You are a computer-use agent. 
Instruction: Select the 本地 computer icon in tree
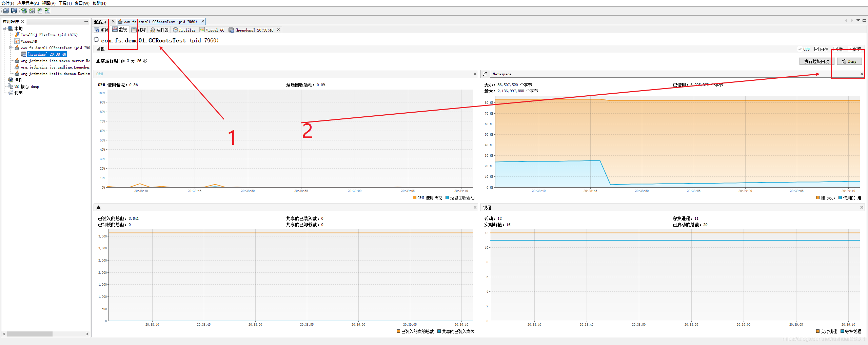pyautogui.click(x=11, y=28)
